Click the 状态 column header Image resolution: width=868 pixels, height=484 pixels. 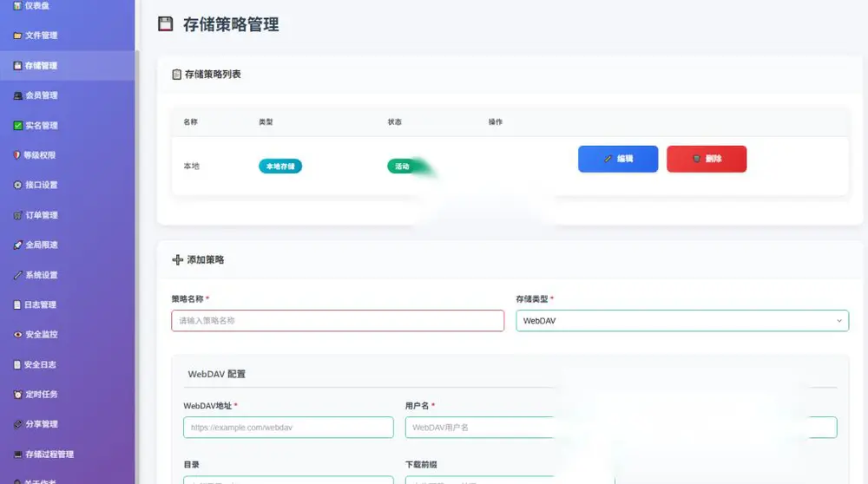[395, 121]
